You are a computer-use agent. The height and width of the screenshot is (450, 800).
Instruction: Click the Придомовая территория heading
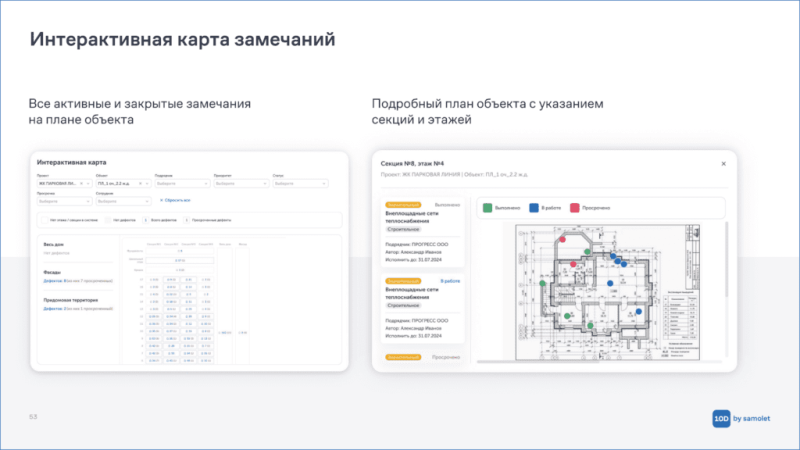coord(71,301)
